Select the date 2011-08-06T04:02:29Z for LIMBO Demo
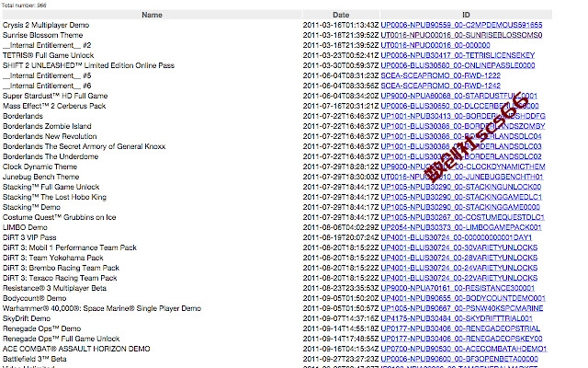 tap(341, 227)
